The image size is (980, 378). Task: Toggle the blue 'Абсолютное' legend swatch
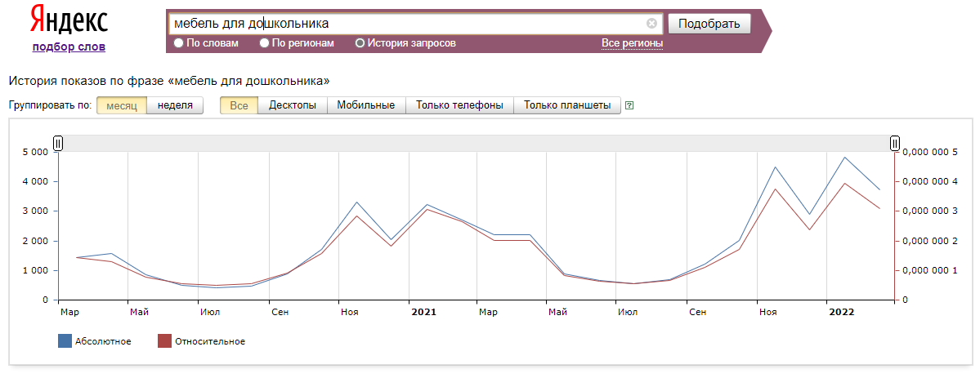coord(65,341)
